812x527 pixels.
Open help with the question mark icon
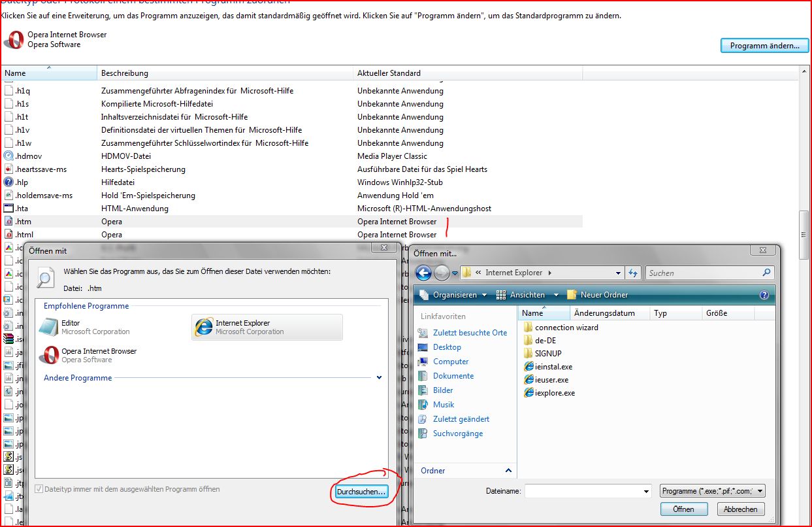point(764,295)
